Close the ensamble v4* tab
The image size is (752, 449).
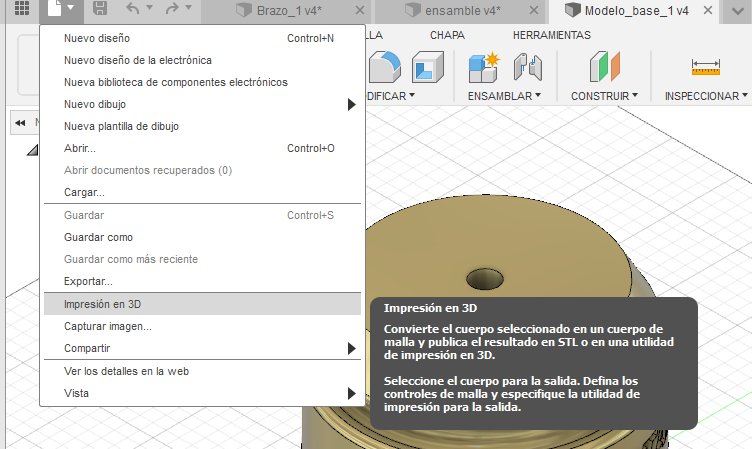534,10
